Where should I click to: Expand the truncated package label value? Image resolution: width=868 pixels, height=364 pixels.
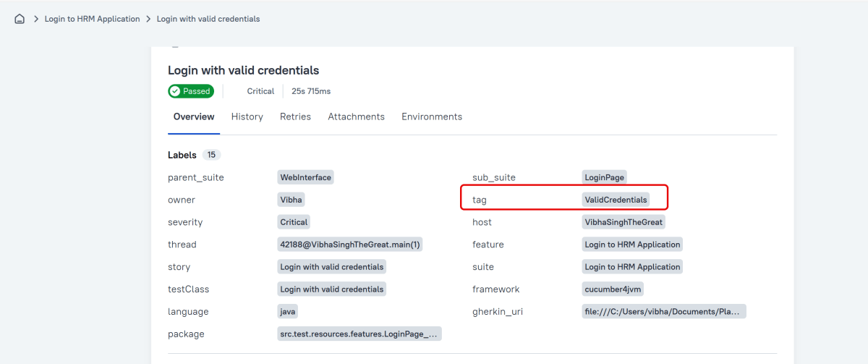(359, 334)
